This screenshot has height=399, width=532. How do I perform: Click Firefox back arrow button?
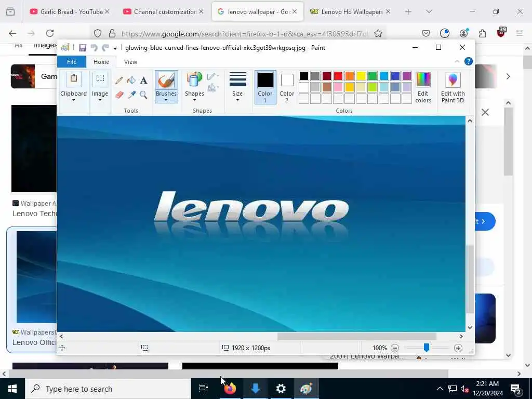pos(12,33)
